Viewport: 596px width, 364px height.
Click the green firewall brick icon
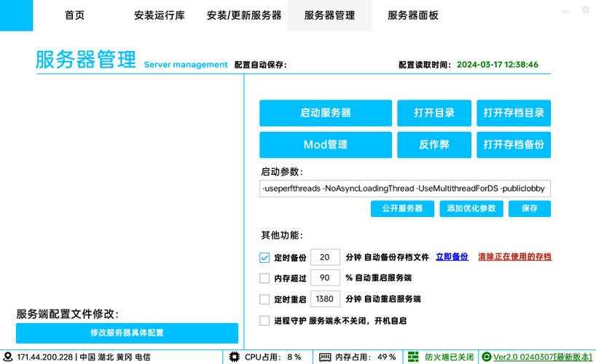[413, 357]
